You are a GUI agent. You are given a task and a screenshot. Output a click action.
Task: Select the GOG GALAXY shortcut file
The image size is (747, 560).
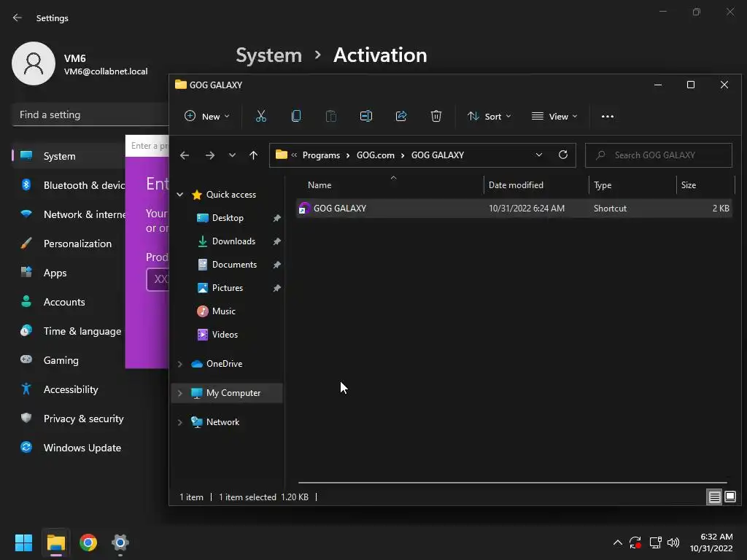click(514, 209)
